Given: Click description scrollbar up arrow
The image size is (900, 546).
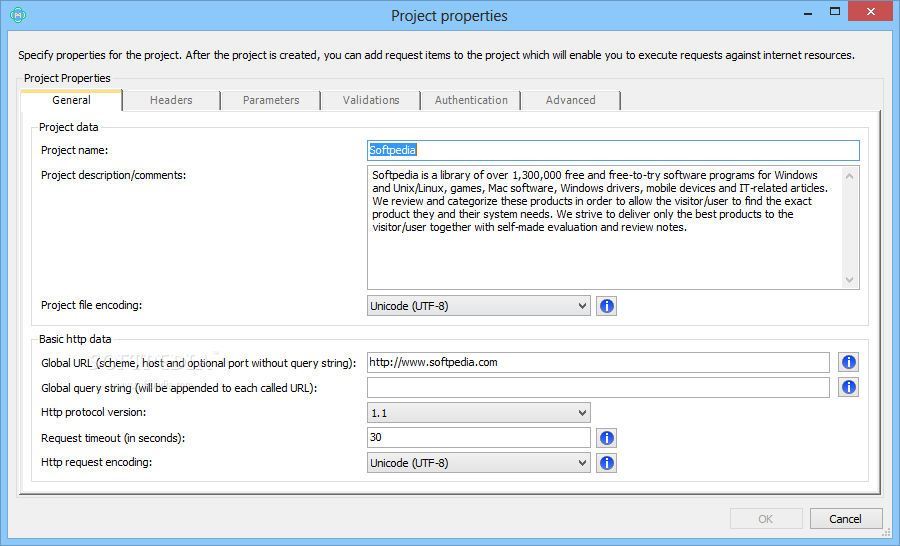Looking at the screenshot, I should tap(849, 176).
